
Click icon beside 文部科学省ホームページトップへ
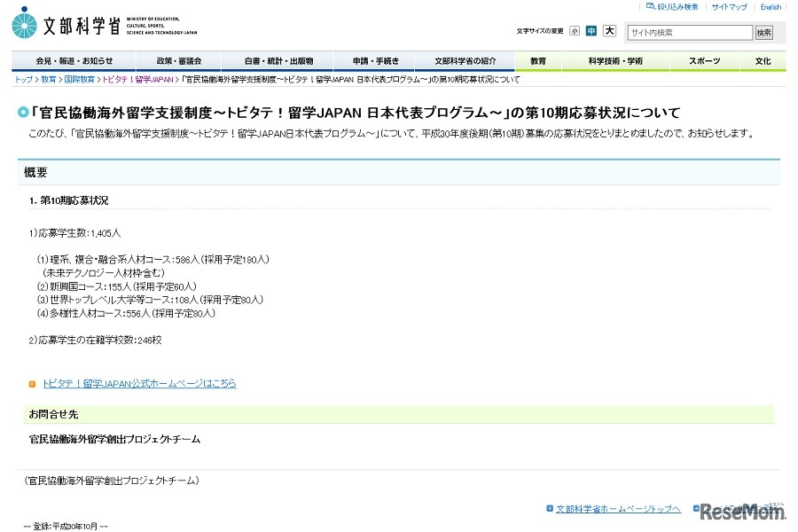[x=549, y=508]
